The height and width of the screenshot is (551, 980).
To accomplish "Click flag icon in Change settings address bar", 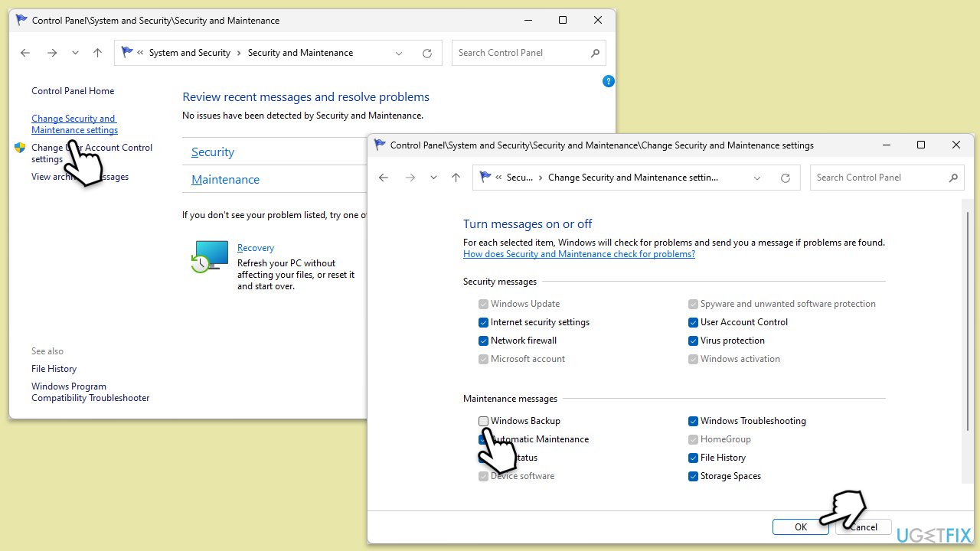I will pyautogui.click(x=485, y=178).
